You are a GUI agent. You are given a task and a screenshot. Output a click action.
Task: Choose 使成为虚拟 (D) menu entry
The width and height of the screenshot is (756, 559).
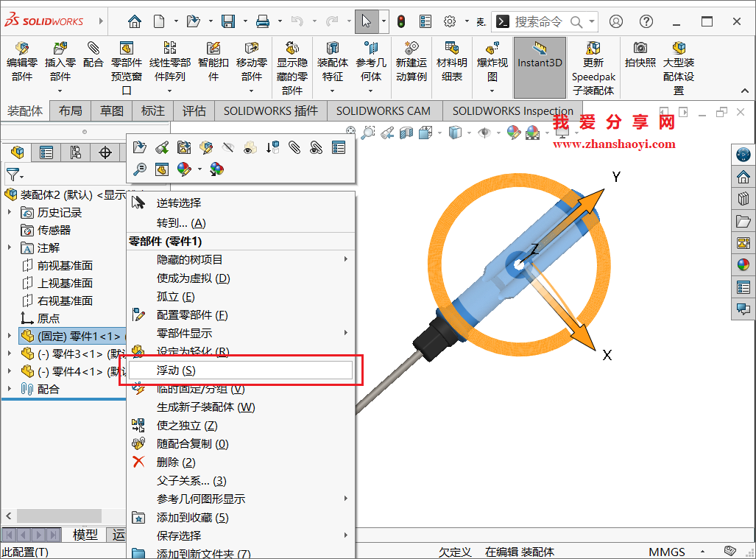pyautogui.click(x=240, y=278)
